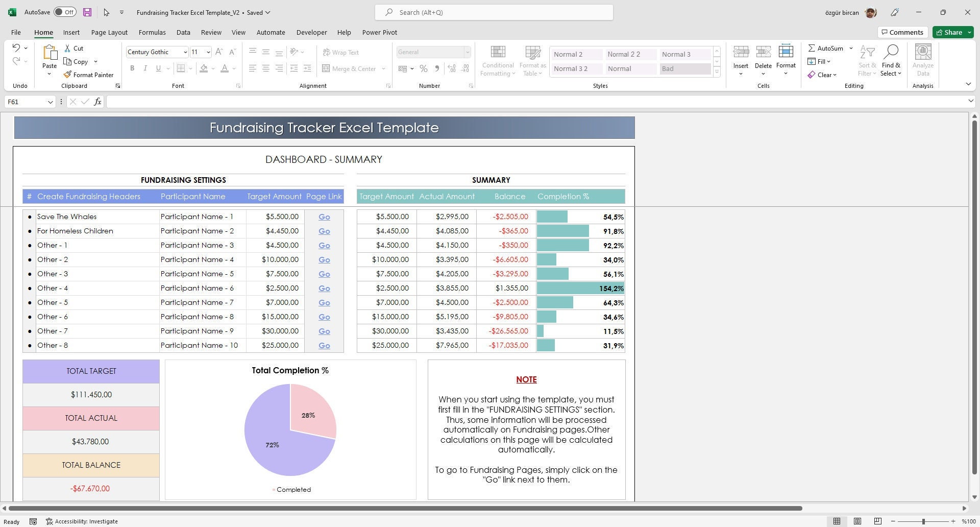This screenshot has height=527, width=980.
Task: Toggle italic formatting
Action: coord(145,68)
